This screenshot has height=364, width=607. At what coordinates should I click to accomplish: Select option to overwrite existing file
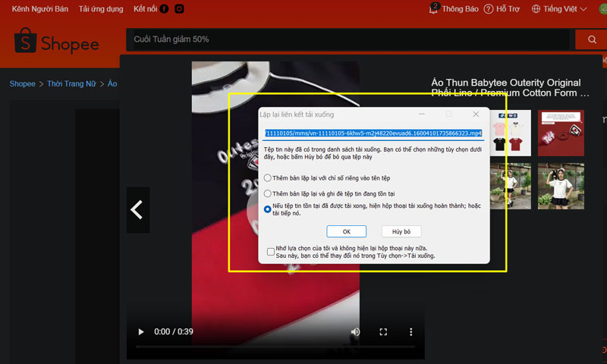tap(268, 193)
